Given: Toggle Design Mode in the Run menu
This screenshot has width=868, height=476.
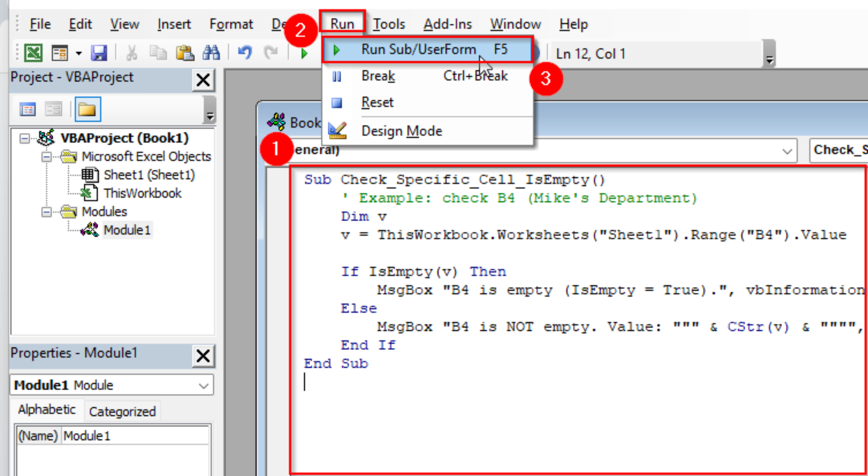Looking at the screenshot, I should coord(401,130).
